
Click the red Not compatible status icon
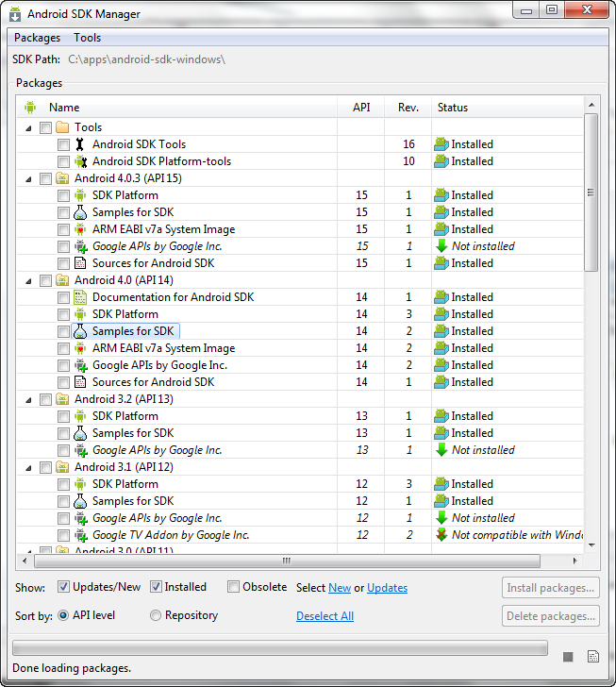tap(441, 534)
